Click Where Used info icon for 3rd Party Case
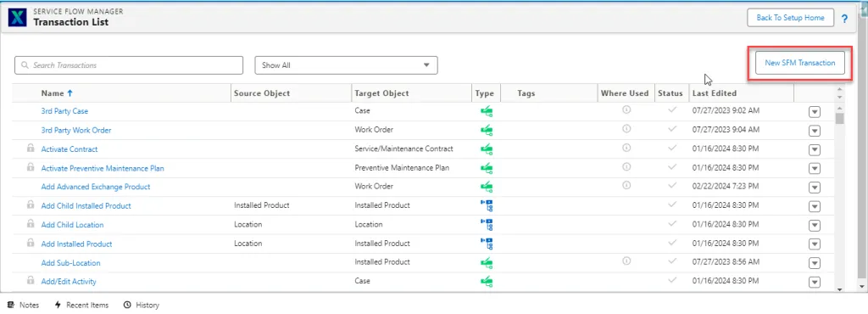Image resolution: width=868 pixels, height=314 pixels. [626, 110]
